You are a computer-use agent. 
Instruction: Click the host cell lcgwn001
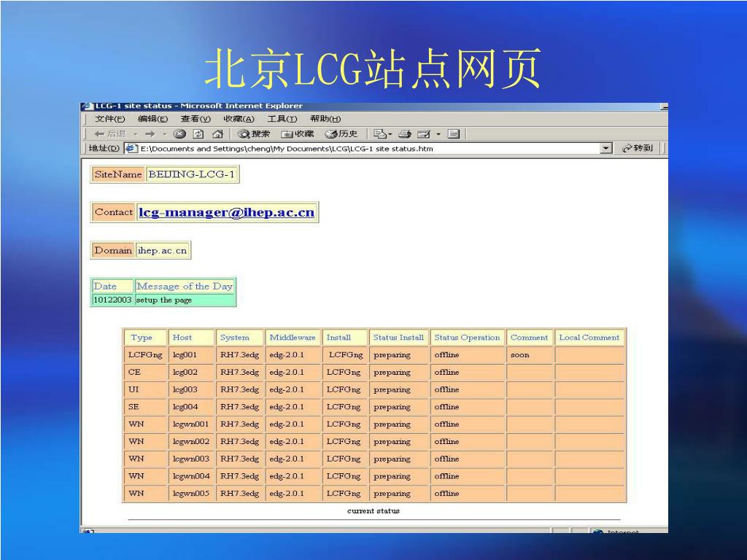pyautogui.click(x=190, y=424)
